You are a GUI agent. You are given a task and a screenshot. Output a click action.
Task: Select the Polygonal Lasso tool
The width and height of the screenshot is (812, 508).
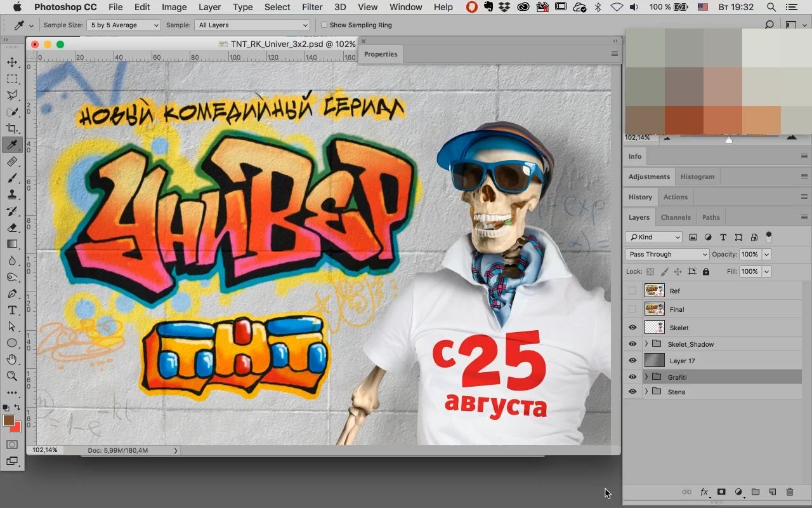[x=12, y=95]
